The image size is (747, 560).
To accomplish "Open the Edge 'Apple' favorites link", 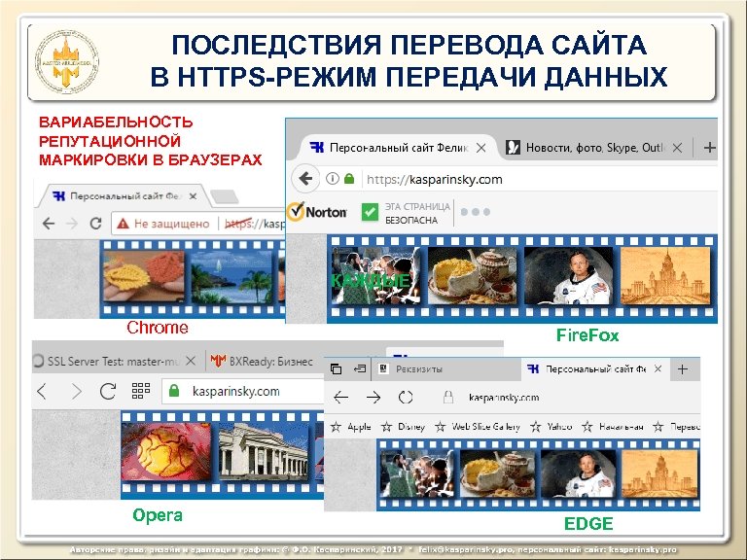I will point(350,427).
